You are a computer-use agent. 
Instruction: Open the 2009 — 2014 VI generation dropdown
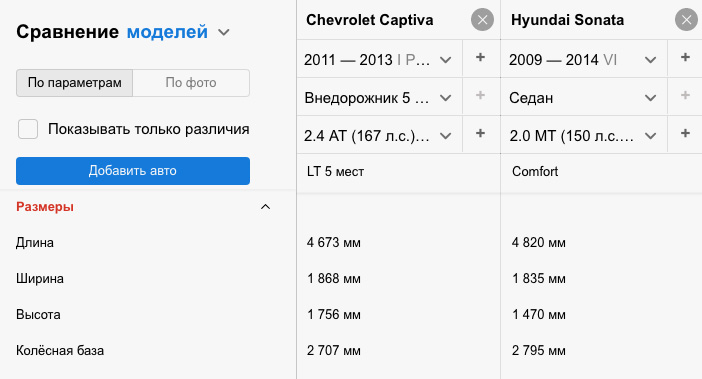[584, 60]
